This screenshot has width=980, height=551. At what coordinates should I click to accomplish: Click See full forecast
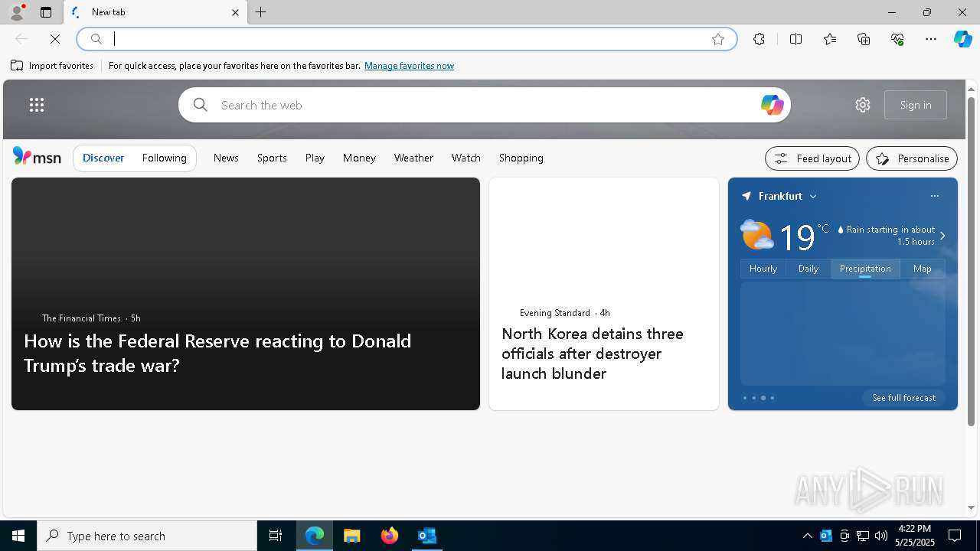[903, 398]
